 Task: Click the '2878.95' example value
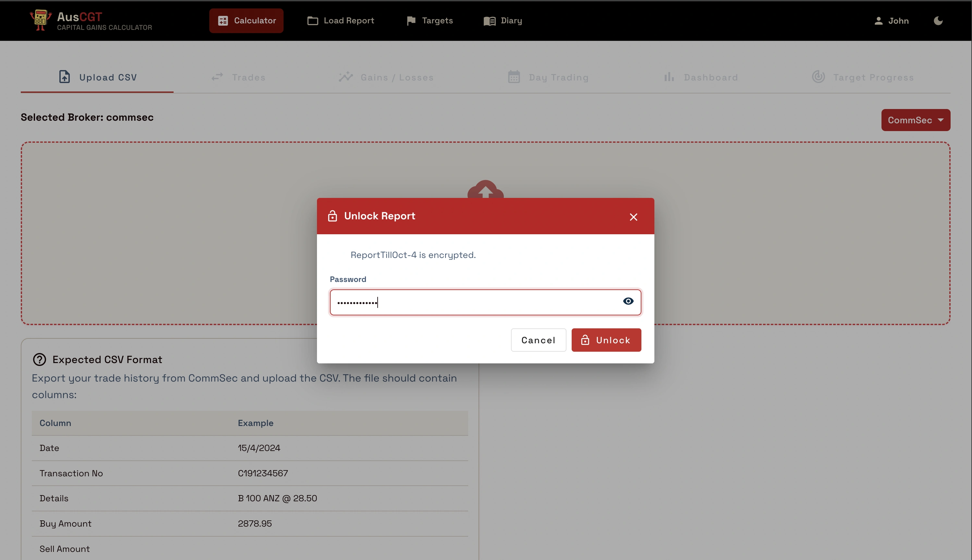[x=255, y=523]
